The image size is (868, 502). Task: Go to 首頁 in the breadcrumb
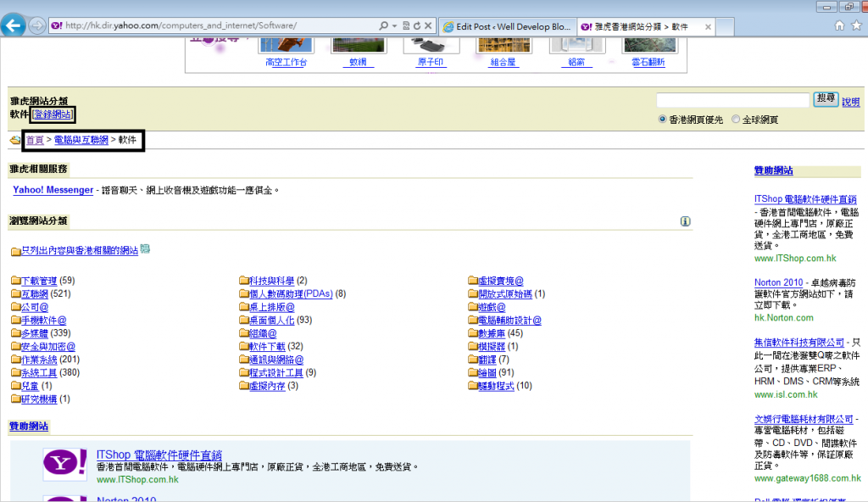pos(35,140)
